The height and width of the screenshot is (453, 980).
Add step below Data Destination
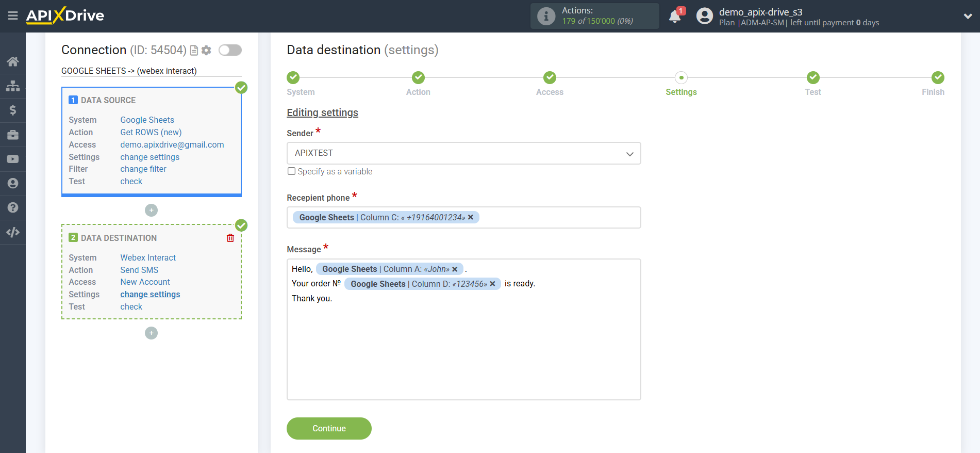point(151,333)
